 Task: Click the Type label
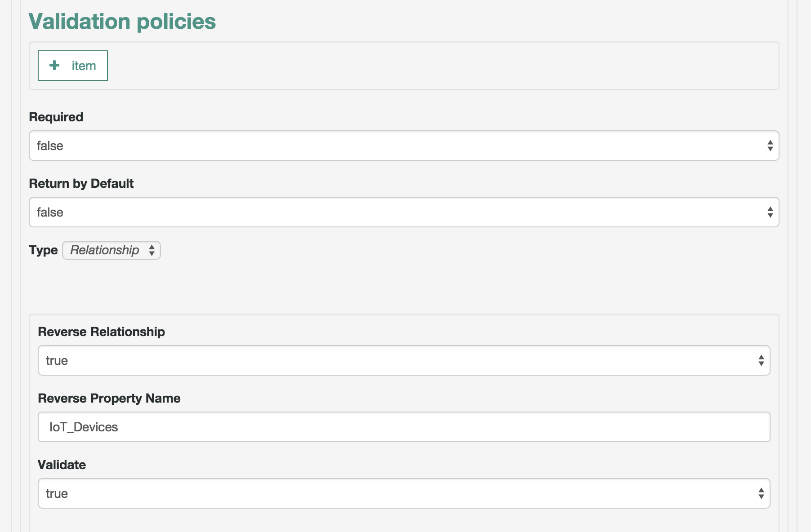coord(43,250)
